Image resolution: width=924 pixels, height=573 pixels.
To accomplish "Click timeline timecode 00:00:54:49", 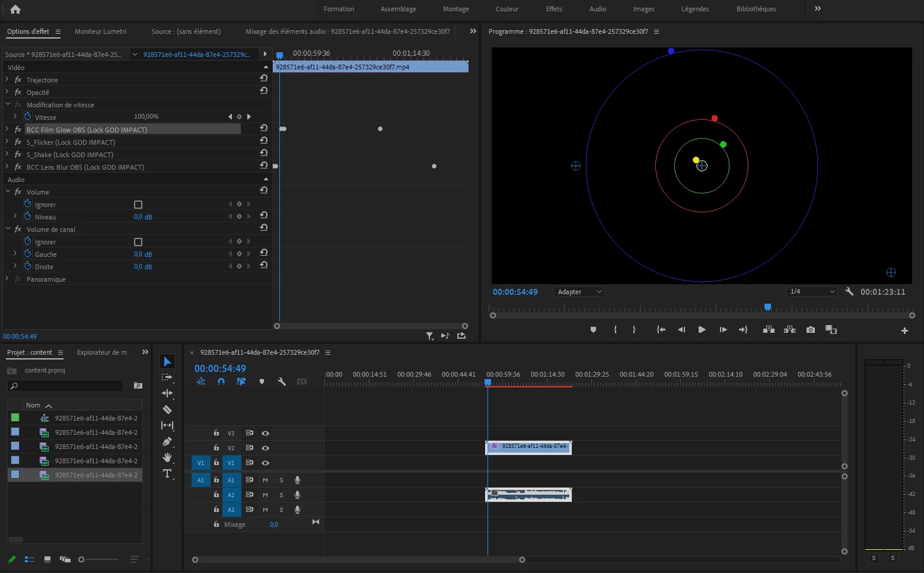I will (220, 368).
